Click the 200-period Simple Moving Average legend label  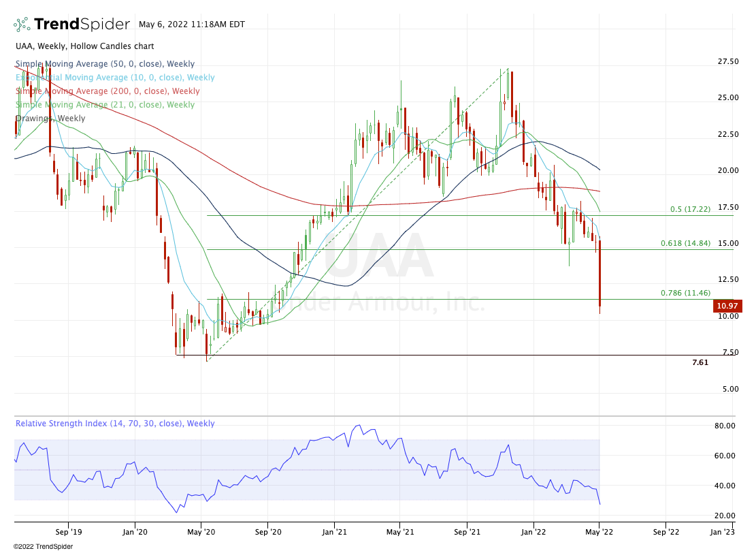pos(107,91)
